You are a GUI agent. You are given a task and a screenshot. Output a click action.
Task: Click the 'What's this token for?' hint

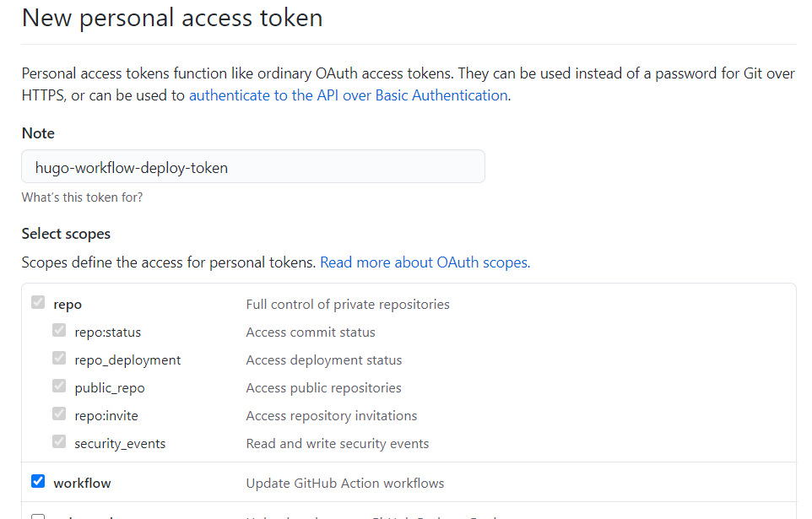tap(82, 197)
